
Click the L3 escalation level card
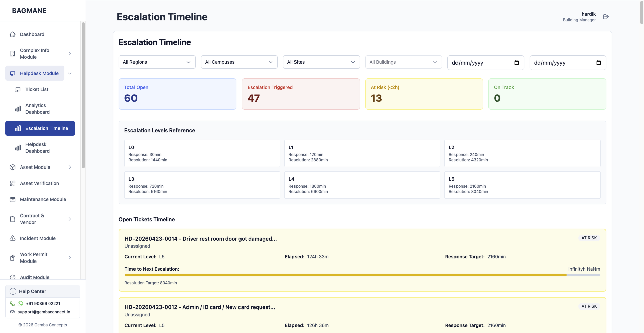202,185
